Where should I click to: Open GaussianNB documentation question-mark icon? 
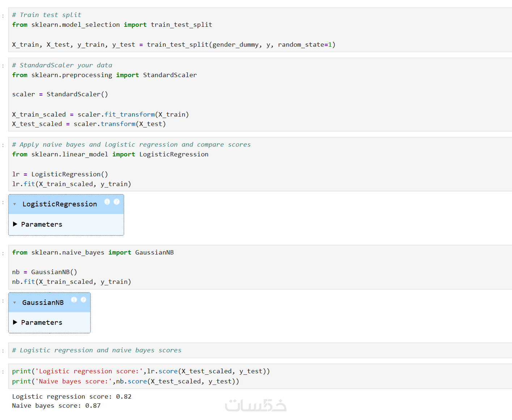click(x=83, y=300)
